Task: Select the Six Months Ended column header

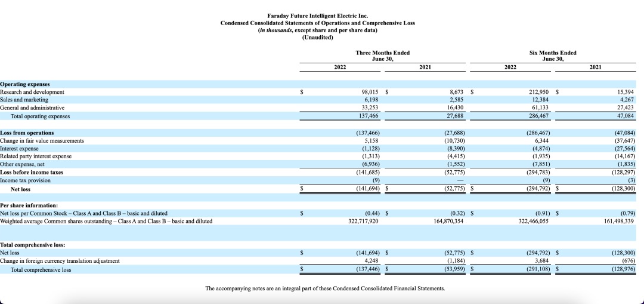Action: [x=553, y=56]
